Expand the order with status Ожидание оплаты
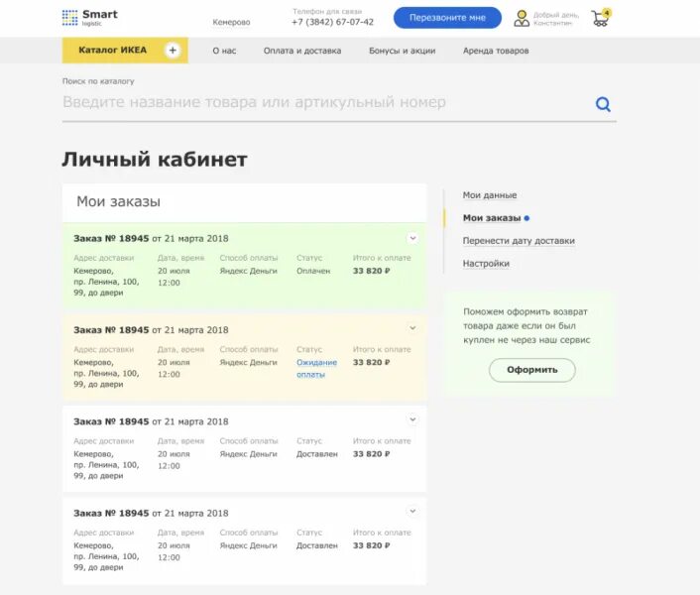Viewport: 700px width, 595px height. coord(412,328)
